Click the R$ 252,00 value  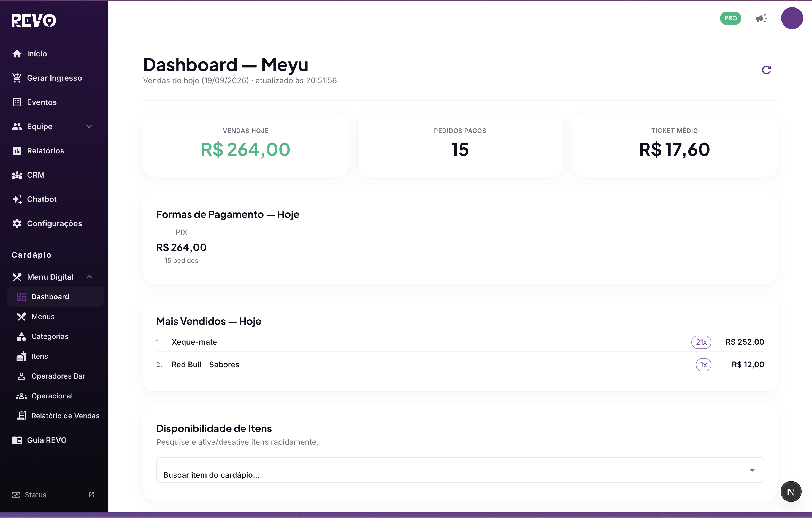click(x=745, y=342)
